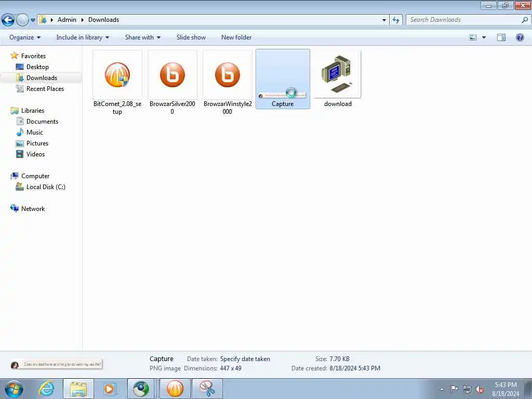Click the 7.70 KB Size value

click(x=339, y=358)
